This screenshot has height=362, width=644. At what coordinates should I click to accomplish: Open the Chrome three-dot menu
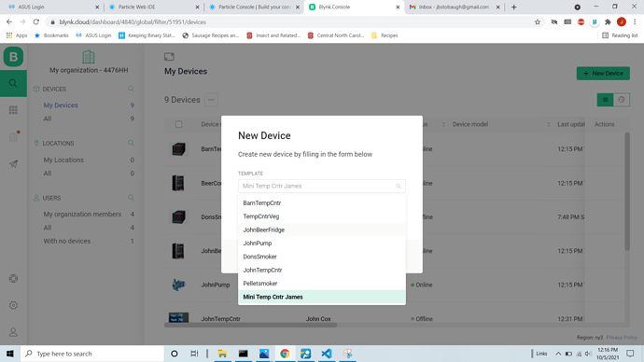tap(635, 22)
